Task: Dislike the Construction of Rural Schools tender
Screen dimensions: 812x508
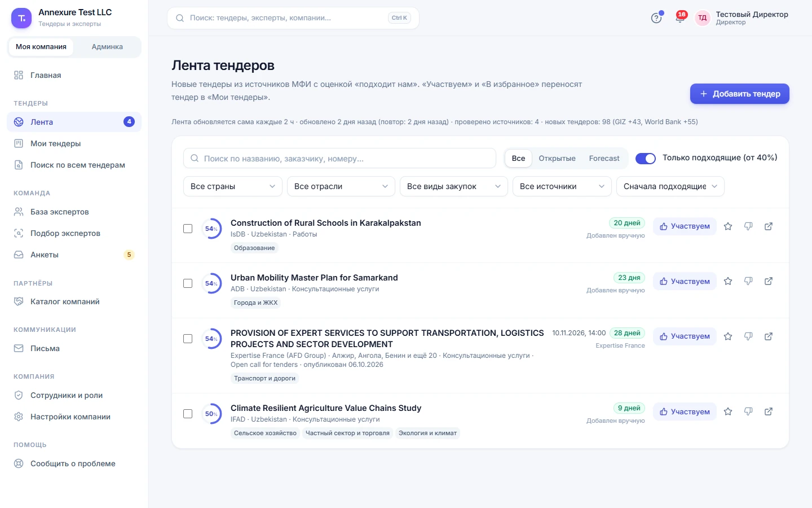Action: (x=748, y=226)
